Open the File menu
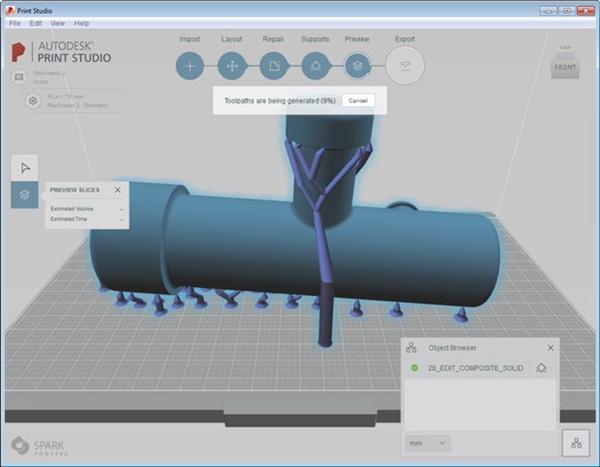 click(x=14, y=22)
